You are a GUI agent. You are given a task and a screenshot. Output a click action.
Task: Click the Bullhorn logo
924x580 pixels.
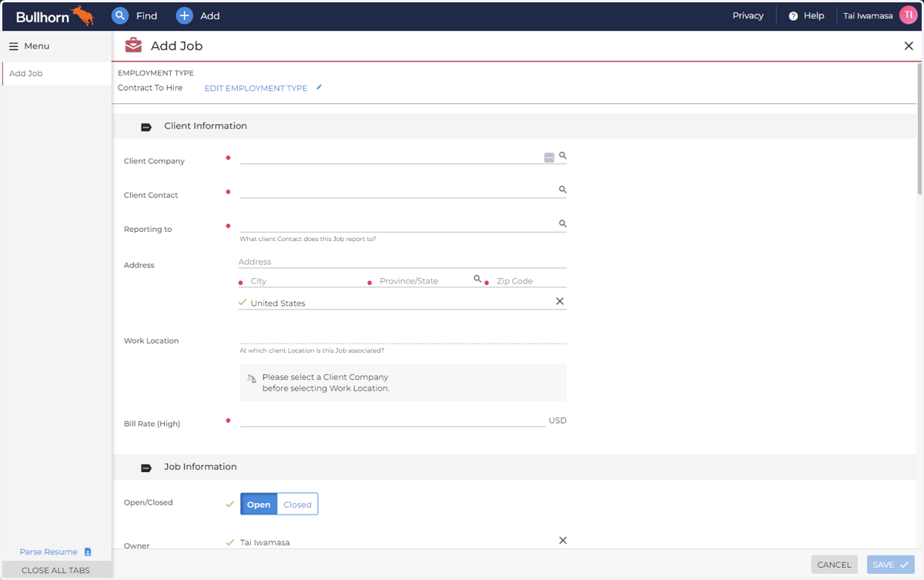coord(55,15)
